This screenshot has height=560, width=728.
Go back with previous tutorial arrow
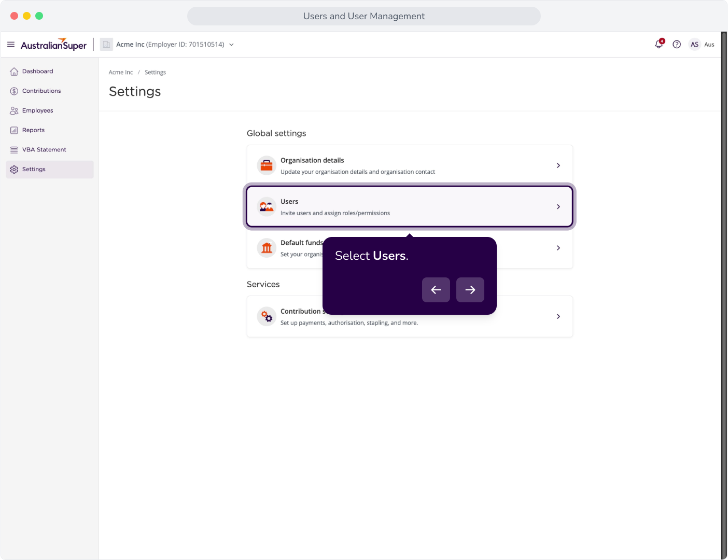tap(436, 290)
